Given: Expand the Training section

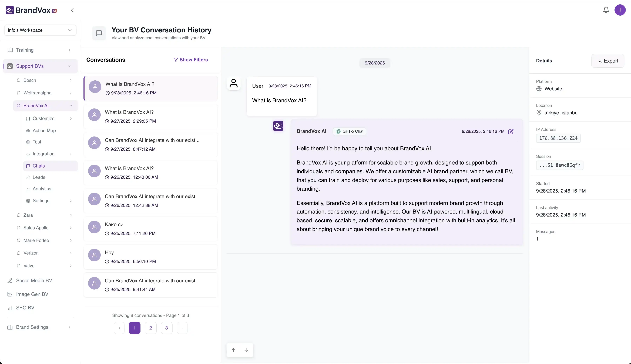Looking at the screenshot, I should [69, 50].
